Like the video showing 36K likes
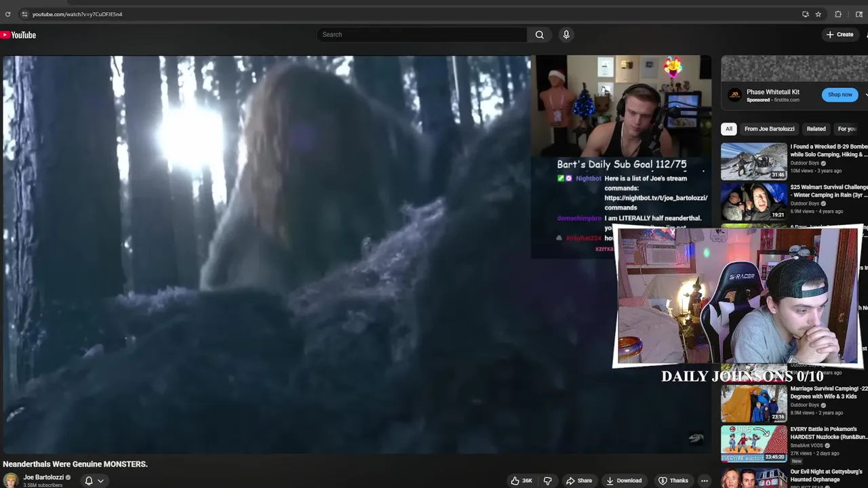Viewport: 868px width, 488px height. click(521, 481)
